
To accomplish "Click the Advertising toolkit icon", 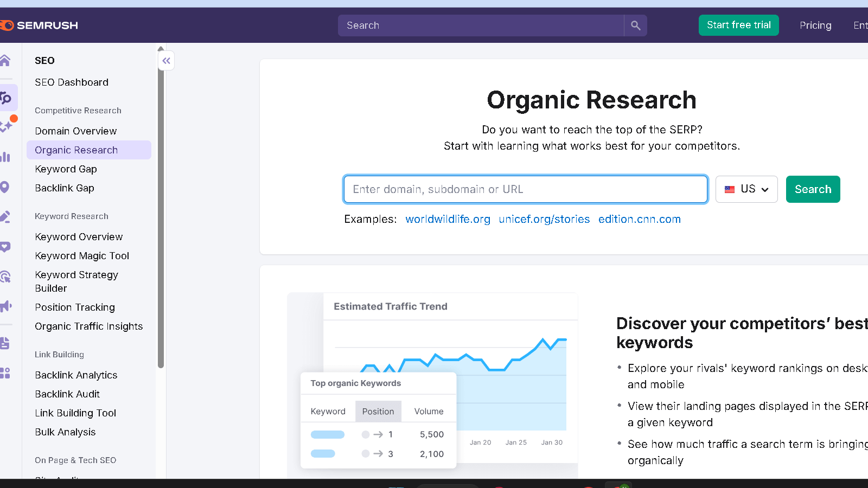I will click(7, 306).
